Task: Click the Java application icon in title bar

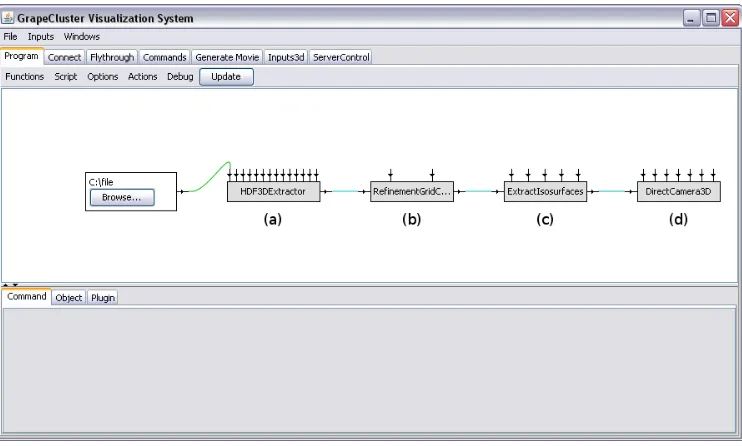Action: 8,18
